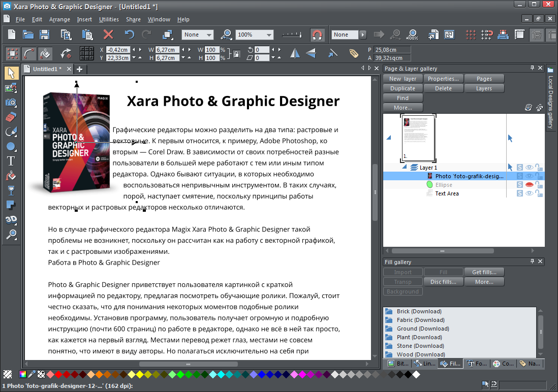Flip selection vertically

pyautogui.click(x=311, y=53)
